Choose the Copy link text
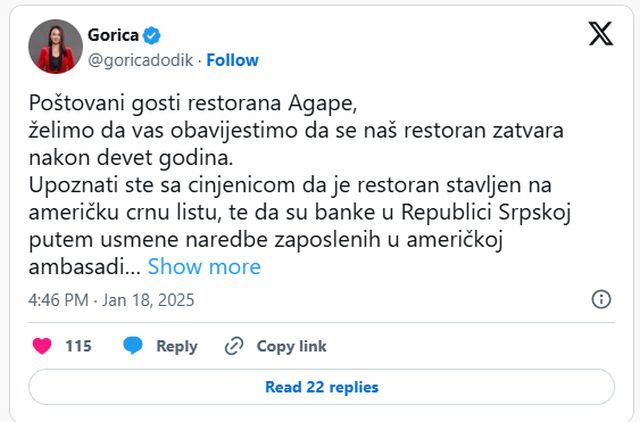The width and height of the screenshot is (640, 422). 291,346
